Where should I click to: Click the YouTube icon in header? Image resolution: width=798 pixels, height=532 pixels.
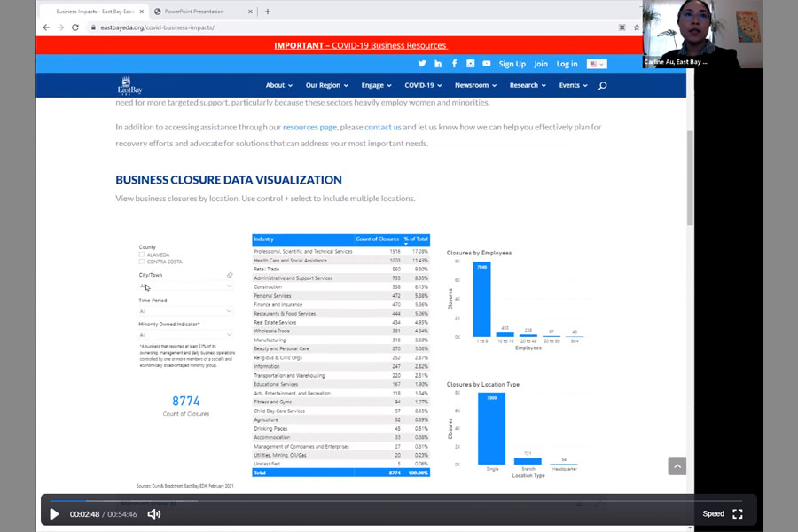pos(487,64)
